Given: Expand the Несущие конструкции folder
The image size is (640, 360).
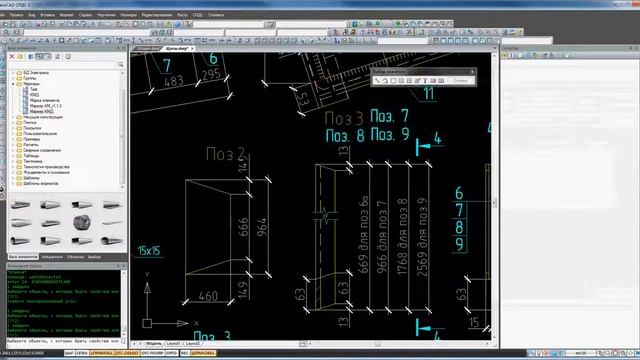Looking at the screenshot, I should click(x=13, y=117).
